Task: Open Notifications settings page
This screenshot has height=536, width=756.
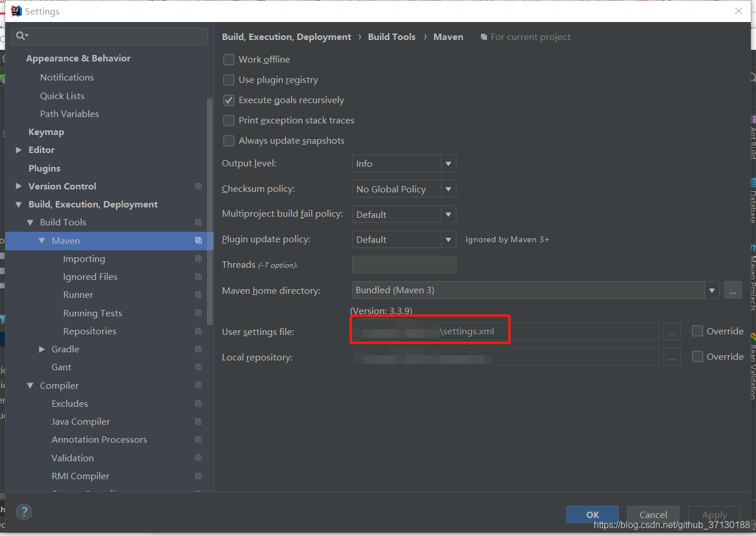Action: (67, 77)
